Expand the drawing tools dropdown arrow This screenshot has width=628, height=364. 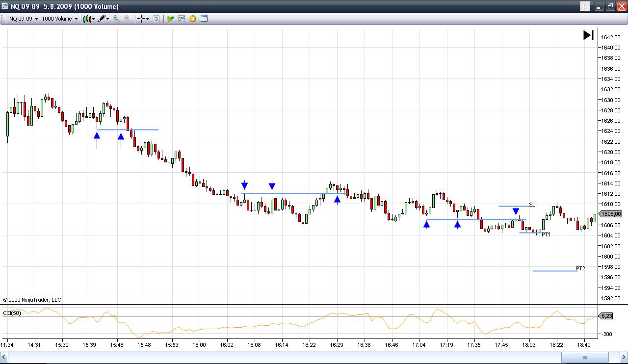coord(107,19)
